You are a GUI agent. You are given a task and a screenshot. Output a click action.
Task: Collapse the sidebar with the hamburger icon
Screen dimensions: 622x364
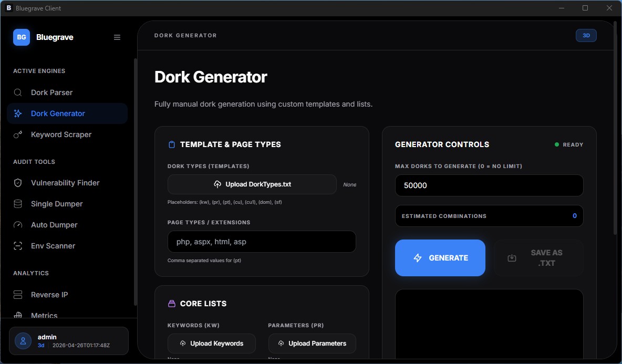117,37
